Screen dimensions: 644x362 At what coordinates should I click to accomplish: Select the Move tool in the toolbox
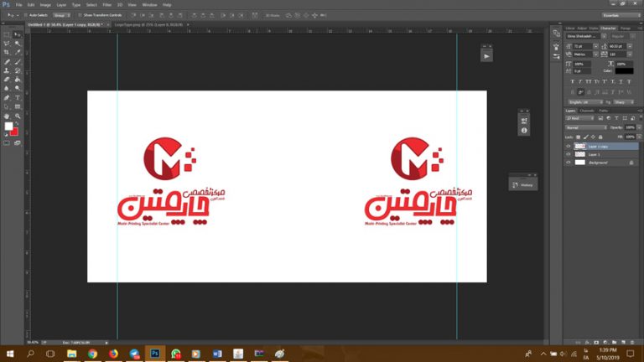[x=18, y=35]
